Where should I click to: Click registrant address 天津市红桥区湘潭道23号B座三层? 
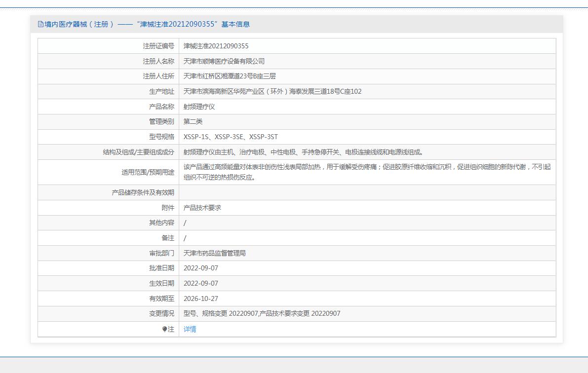[x=230, y=76]
